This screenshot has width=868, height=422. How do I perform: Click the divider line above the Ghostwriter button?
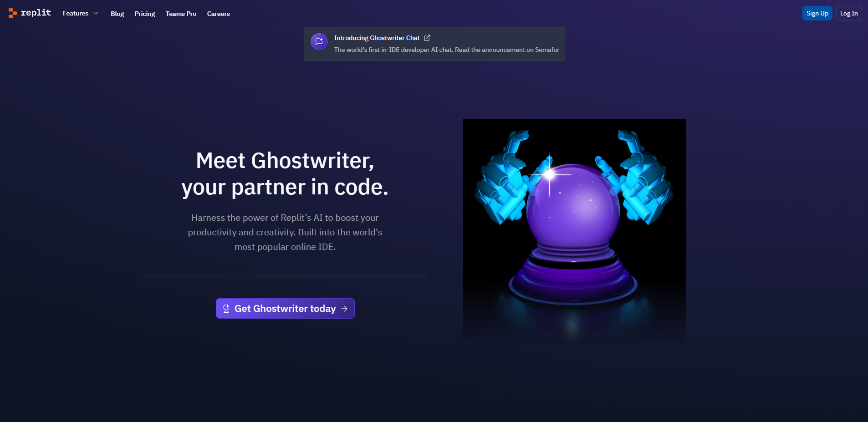[285, 275]
